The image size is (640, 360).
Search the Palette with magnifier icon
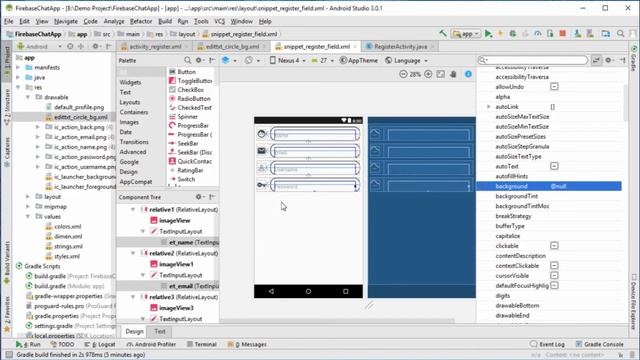187,60
